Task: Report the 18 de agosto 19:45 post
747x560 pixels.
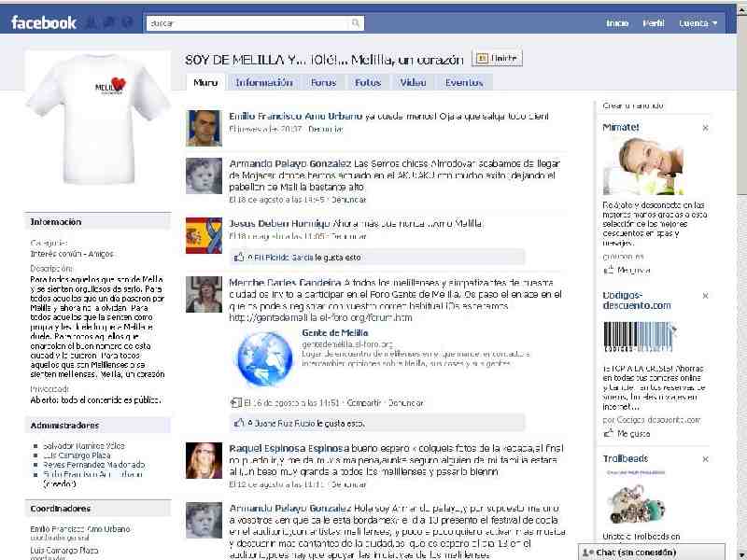Action: coord(348,200)
